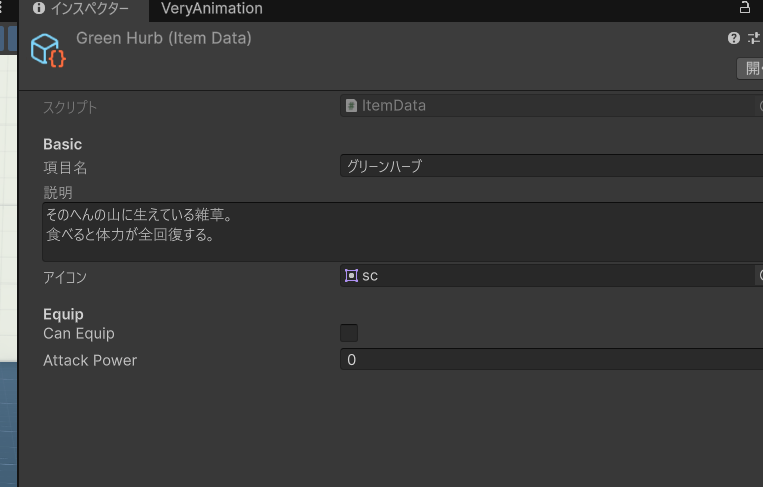Click the info icon on インスペクター tab

(x=39, y=8)
